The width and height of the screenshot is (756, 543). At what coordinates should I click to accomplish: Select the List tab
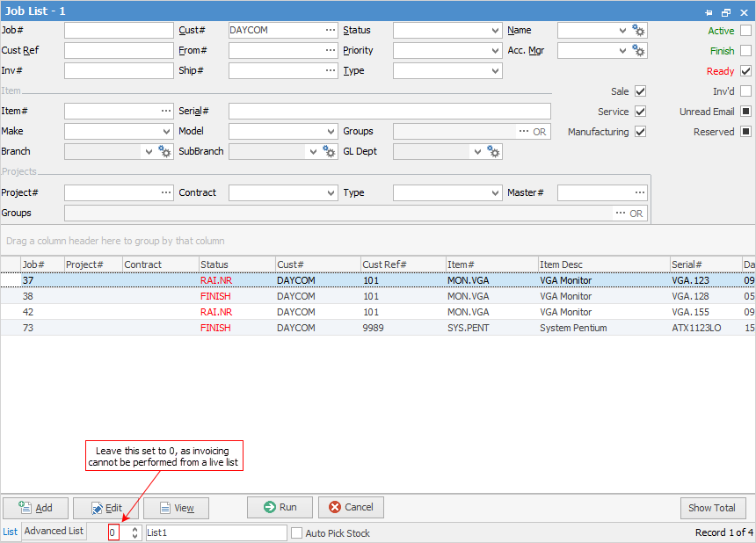tap(11, 532)
